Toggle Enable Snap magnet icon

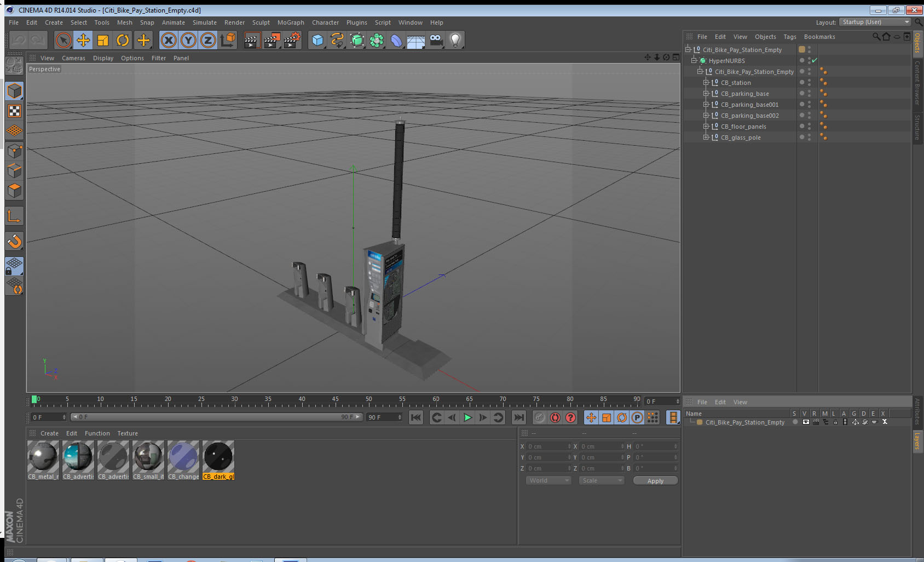tap(15, 241)
